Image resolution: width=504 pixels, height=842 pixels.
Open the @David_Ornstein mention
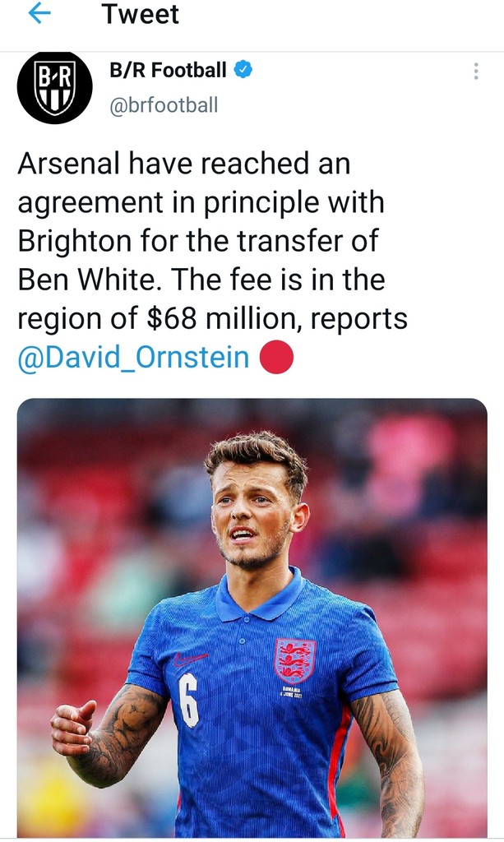click(133, 358)
